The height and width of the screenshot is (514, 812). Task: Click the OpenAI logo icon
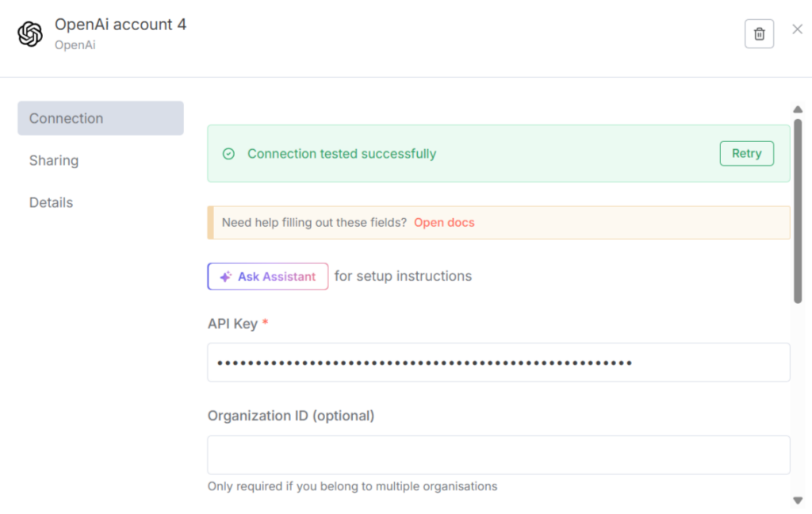30,34
